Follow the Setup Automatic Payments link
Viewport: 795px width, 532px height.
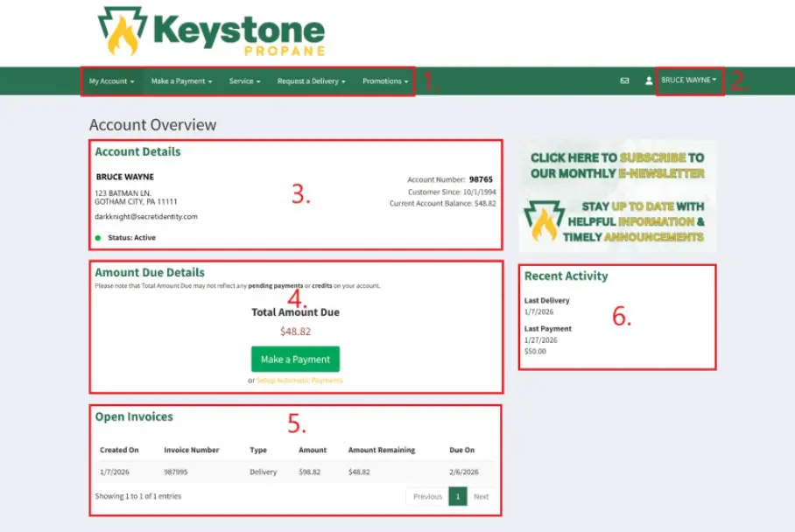click(x=299, y=381)
